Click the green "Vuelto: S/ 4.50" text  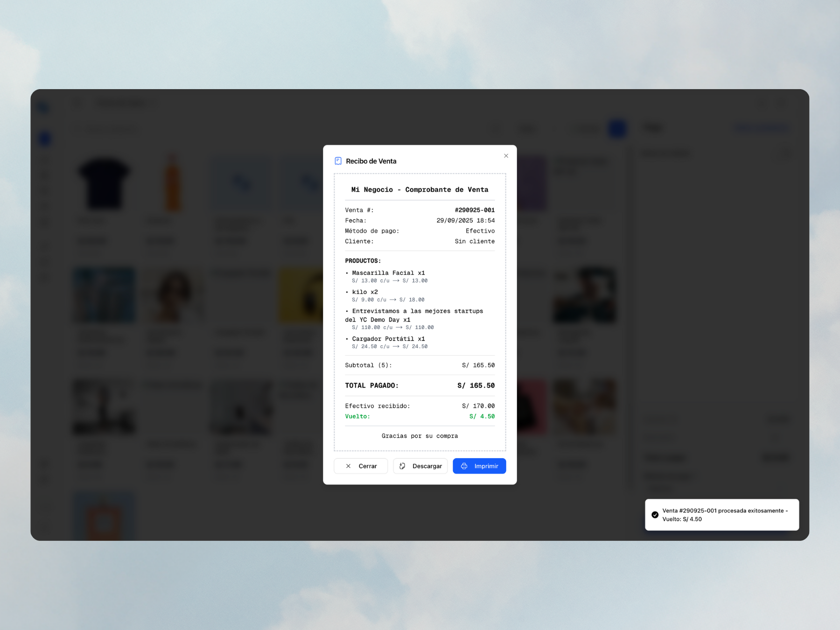[357, 416]
